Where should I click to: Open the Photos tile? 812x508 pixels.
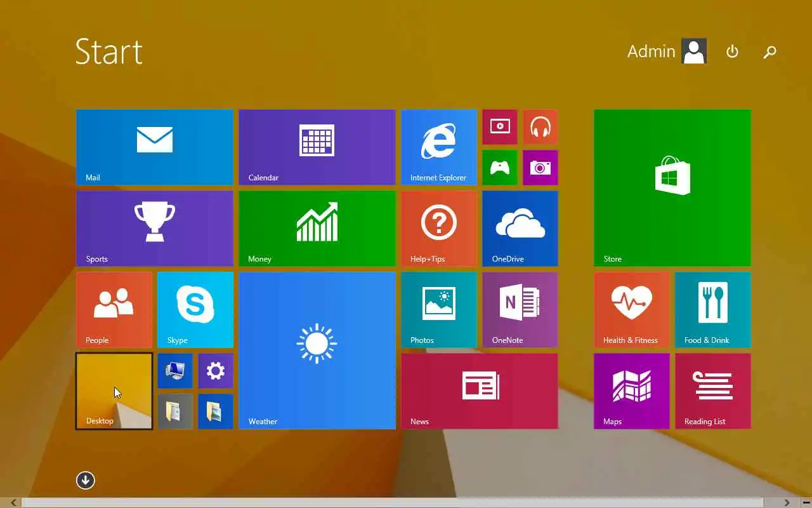[x=439, y=310]
